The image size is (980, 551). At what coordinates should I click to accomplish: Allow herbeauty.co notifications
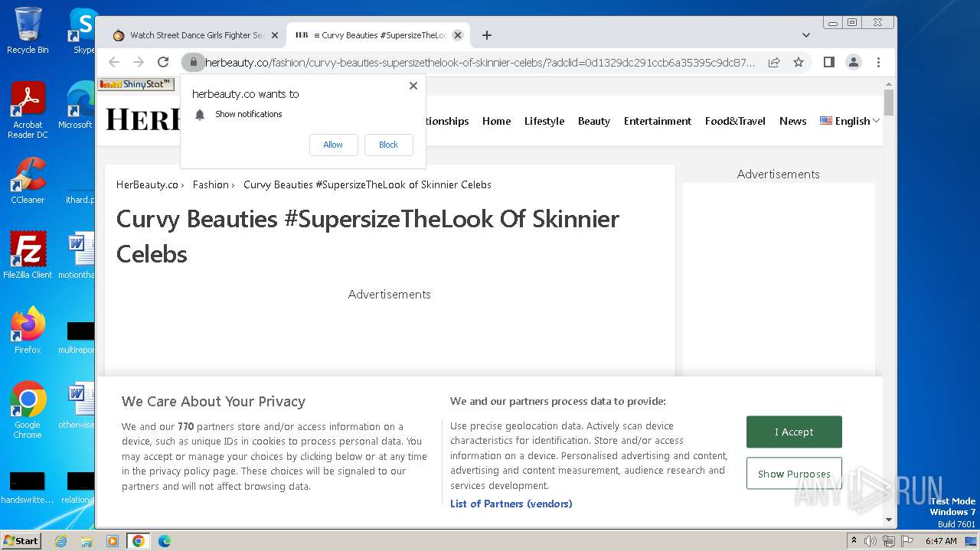point(333,145)
